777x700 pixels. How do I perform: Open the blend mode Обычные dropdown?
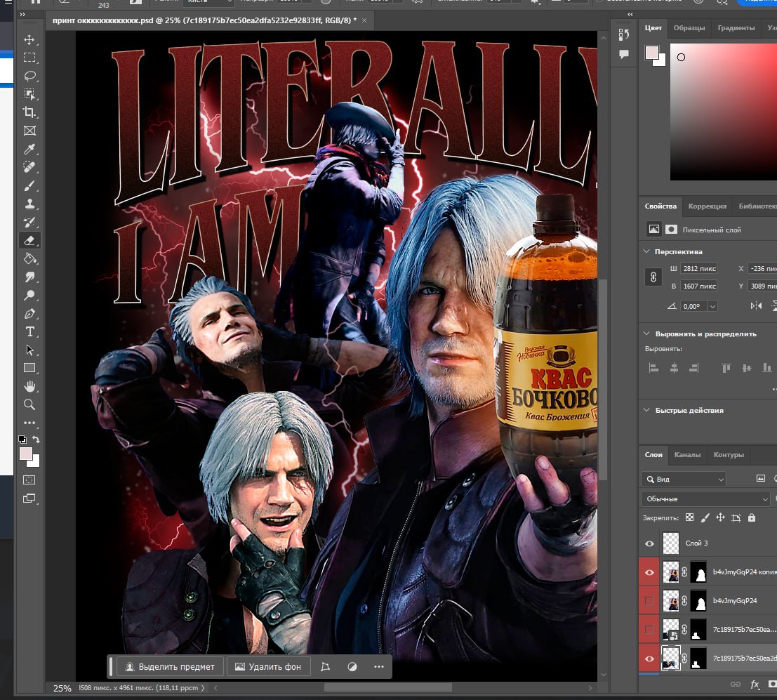705,498
